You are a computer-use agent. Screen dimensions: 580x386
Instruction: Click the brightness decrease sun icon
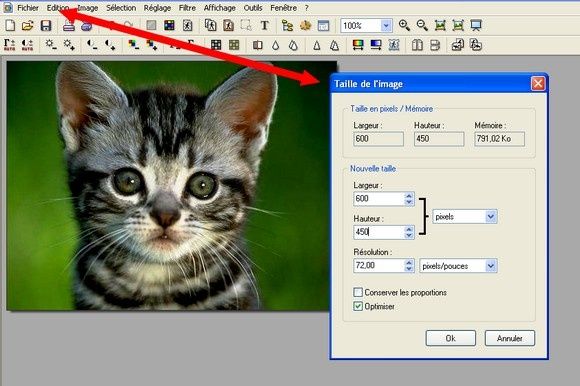click(51, 45)
